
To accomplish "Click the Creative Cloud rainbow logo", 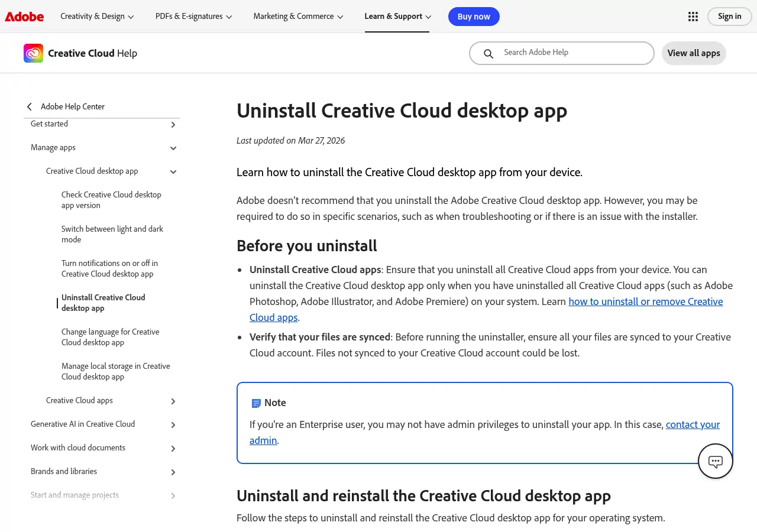I will click(x=33, y=53).
